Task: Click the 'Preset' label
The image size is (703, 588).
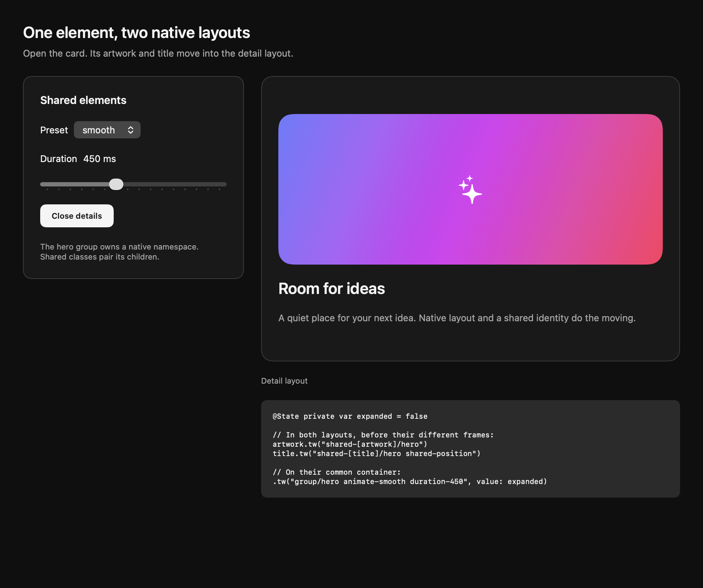Action: [54, 130]
